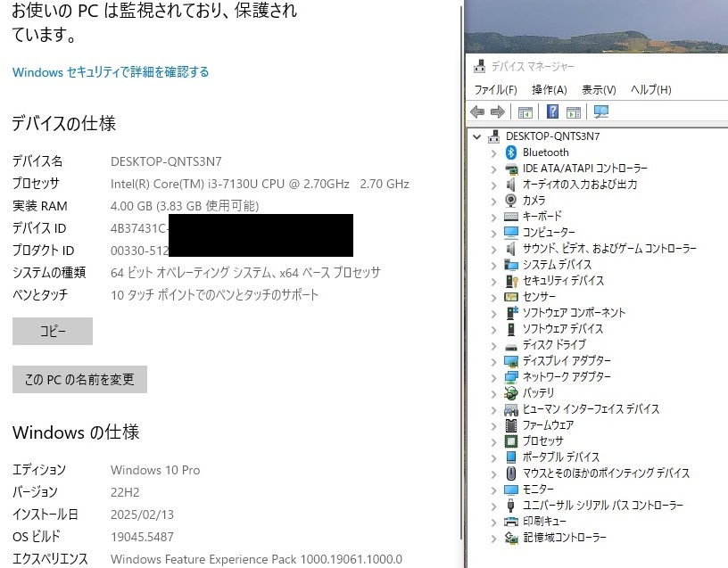Expand the Bluetooth node

tap(493, 153)
